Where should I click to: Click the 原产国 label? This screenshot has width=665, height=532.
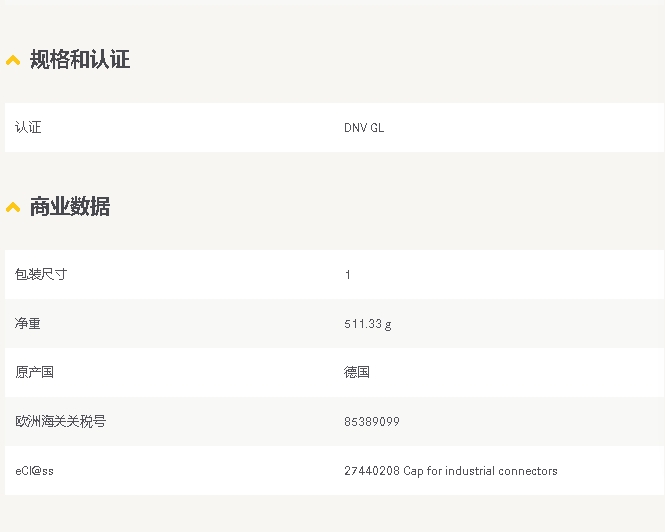click(35, 372)
